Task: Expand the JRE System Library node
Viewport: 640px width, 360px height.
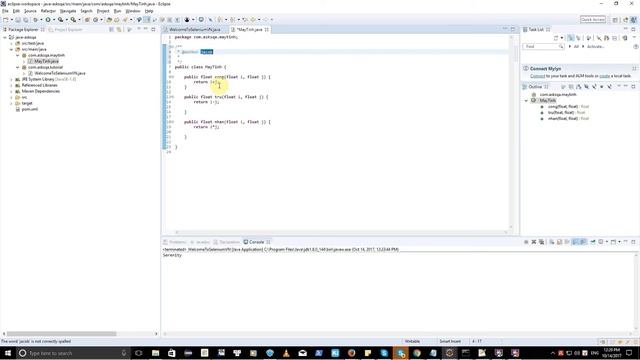Action: (11, 79)
